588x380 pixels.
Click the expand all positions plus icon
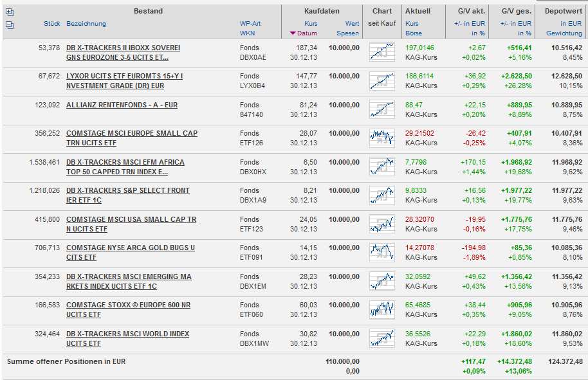pos(9,12)
